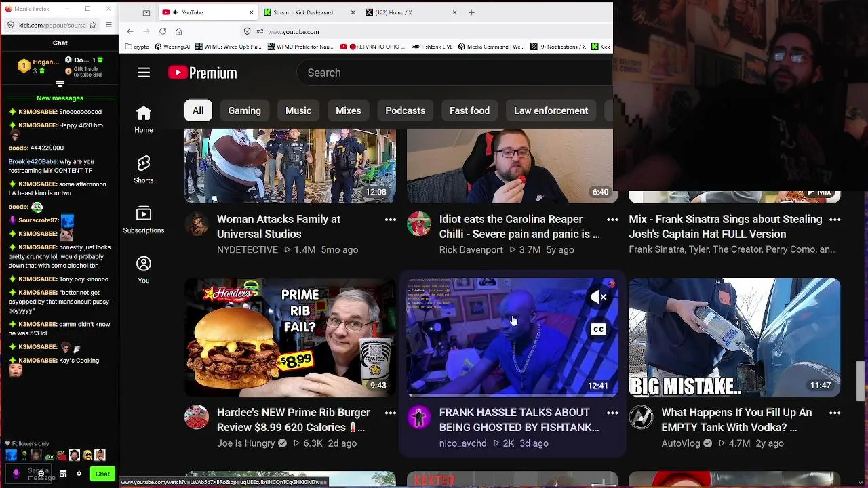868x488 pixels.
Task: Open the Kick chat shop icon
Action: [62, 474]
